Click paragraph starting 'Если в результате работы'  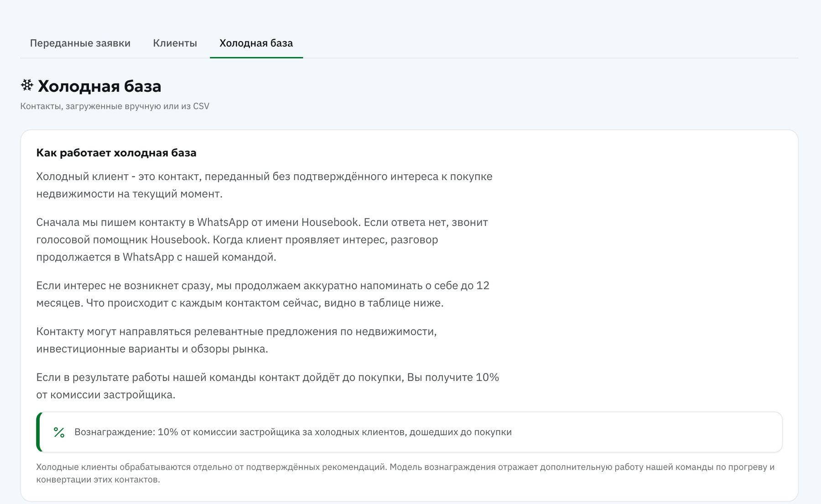(x=268, y=386)
